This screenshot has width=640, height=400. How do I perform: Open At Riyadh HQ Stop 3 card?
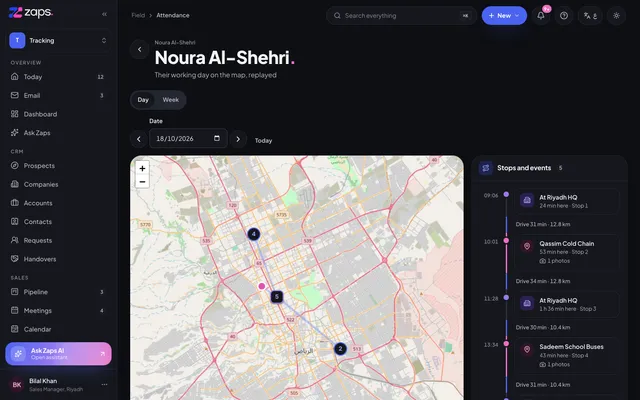(x=567, y=304)
